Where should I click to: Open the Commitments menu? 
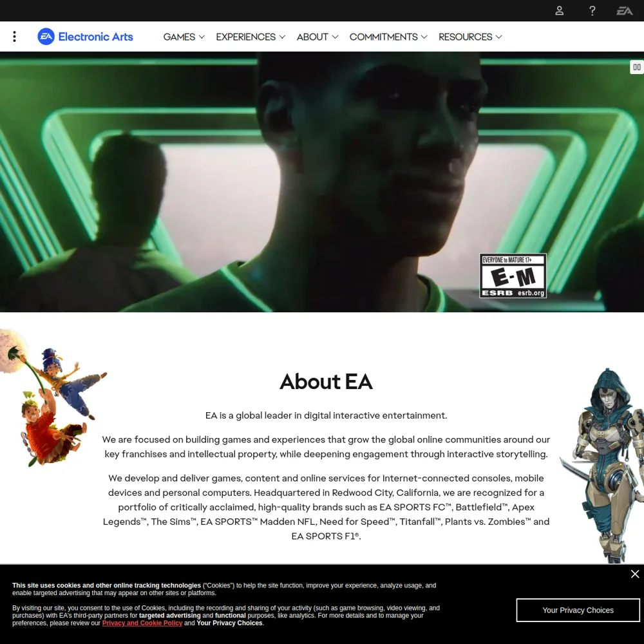tap(388, 37)
